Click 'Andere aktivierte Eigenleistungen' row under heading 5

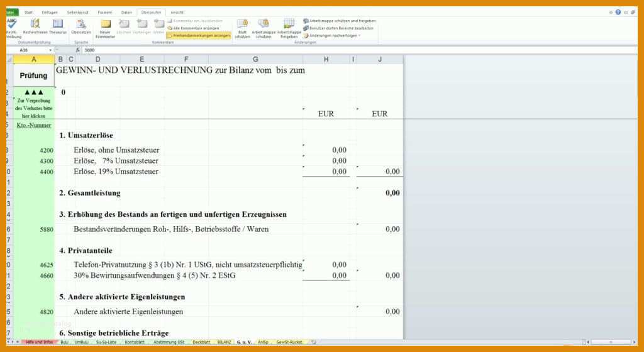click(x=128, y=312)
